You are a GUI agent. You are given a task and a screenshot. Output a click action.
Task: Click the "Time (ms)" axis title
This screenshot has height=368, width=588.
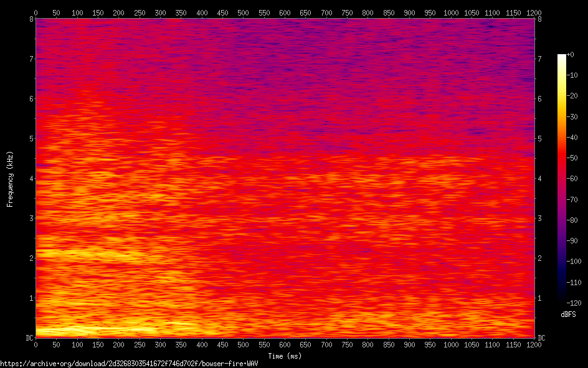[x=285, y=356]
